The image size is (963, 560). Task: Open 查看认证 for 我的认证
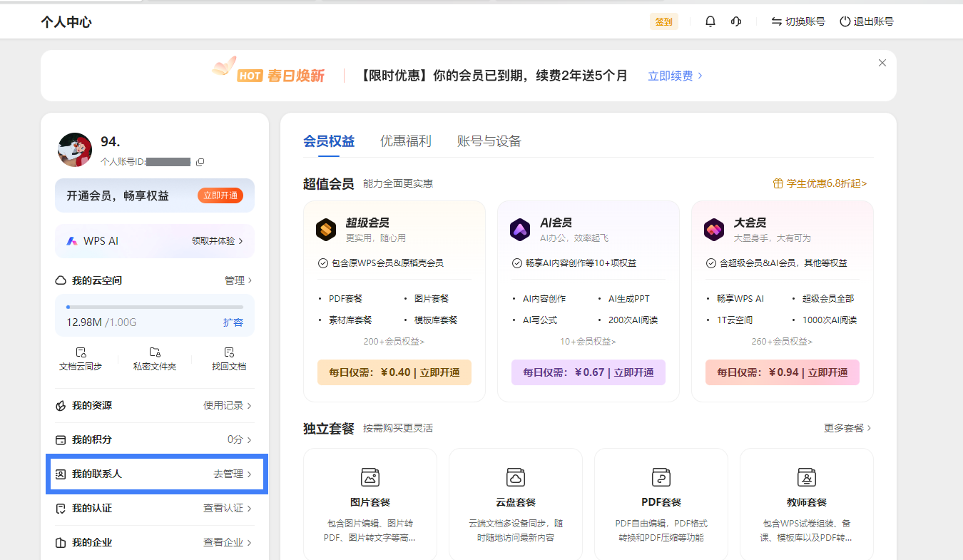click(x=228, y=508)
